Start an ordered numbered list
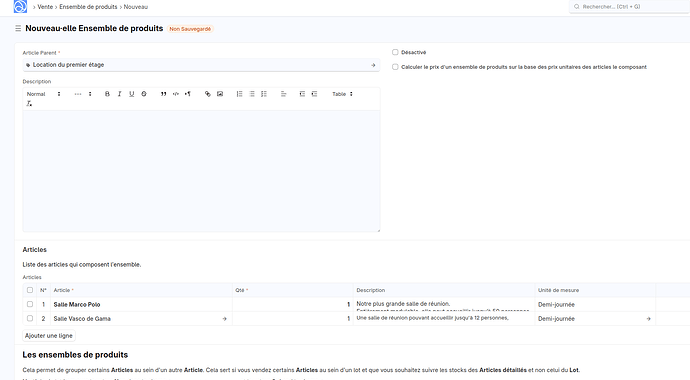Screen dimensions: 690x380 [x=239, y=94]
